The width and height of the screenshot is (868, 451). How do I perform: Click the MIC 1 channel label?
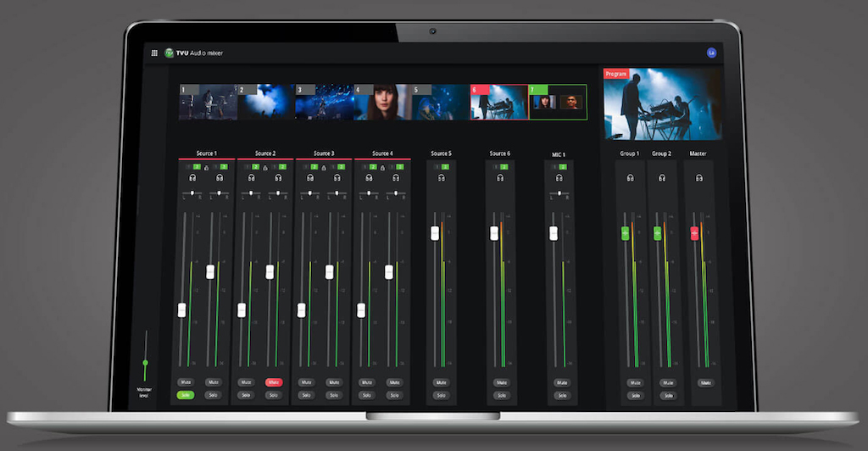(x=559, y=154)
